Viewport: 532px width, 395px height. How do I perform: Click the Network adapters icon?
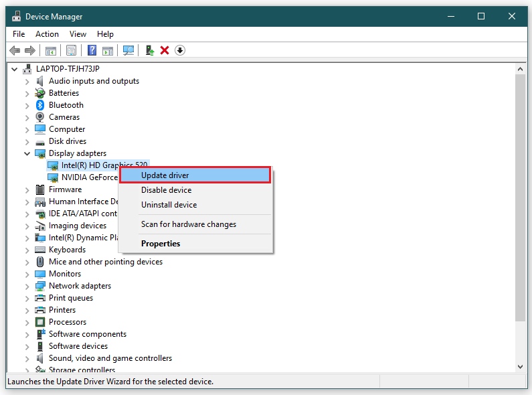pyautogui.click(x=40, y=286)
